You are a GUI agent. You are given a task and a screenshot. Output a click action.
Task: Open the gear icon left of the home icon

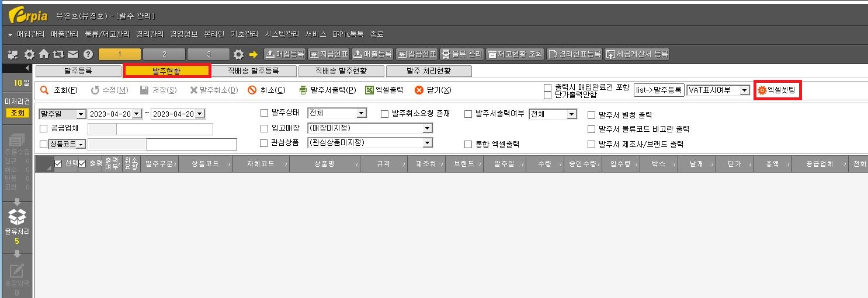(29, 54)
